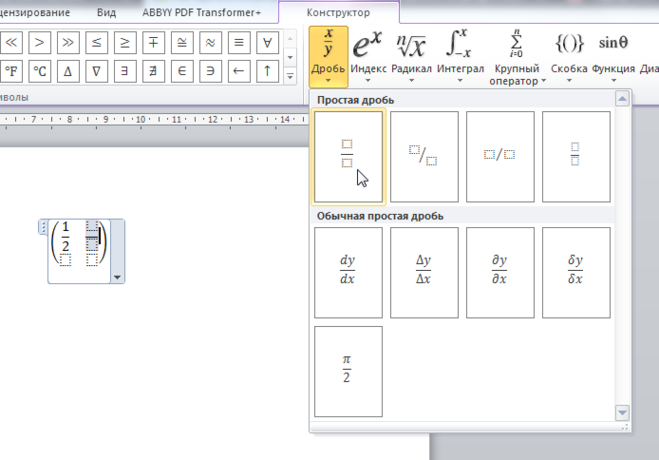Insert the increment delta symbol
This screenshot has width=659, height=460.
pos(68,71)
